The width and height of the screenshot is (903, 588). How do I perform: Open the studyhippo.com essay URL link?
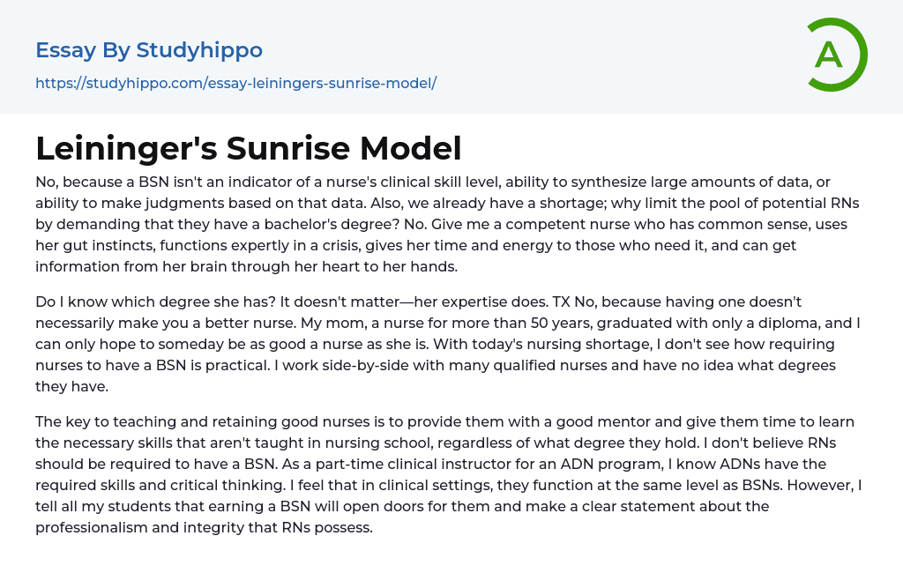coord(235,83)
